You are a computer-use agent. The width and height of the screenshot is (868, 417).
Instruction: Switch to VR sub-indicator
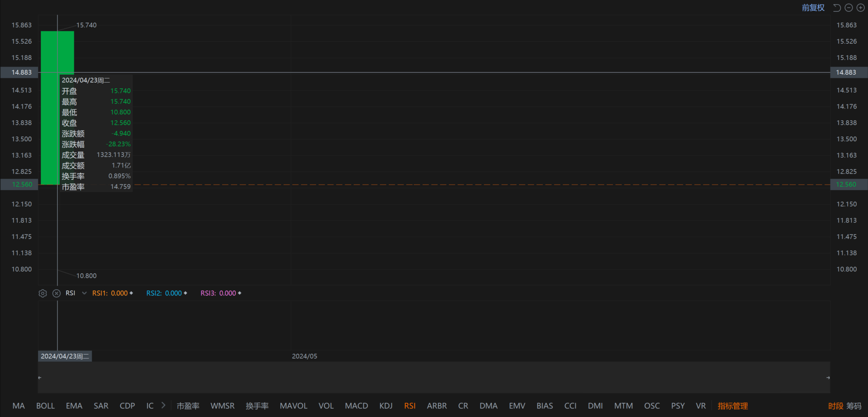pyautogui.click(x=701, y=406)
